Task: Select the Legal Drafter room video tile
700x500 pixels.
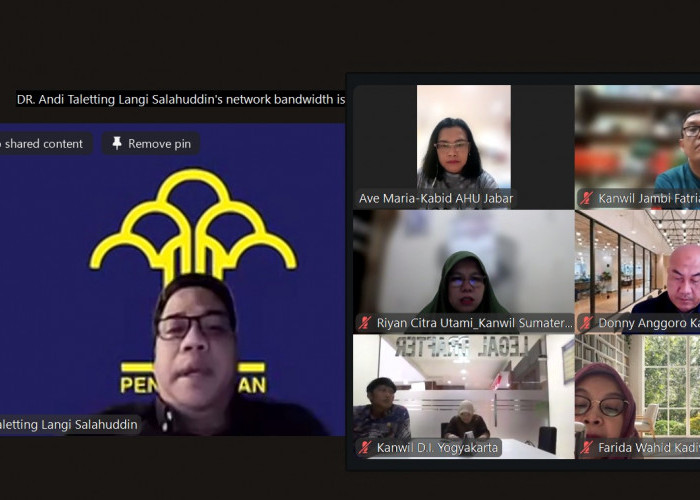Action: tap(463, 396)
